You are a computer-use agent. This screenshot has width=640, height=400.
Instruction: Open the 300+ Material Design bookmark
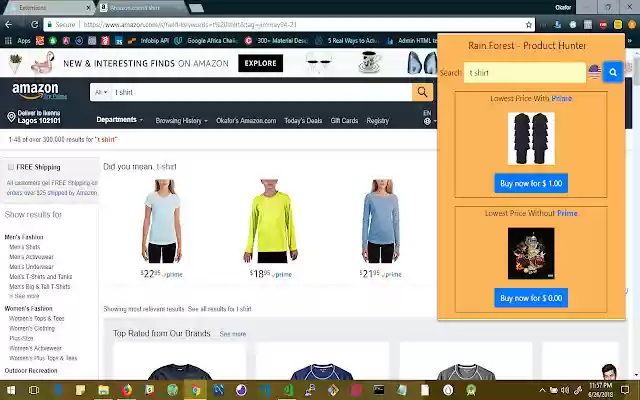pyautogui.click(x=276, y=40)
